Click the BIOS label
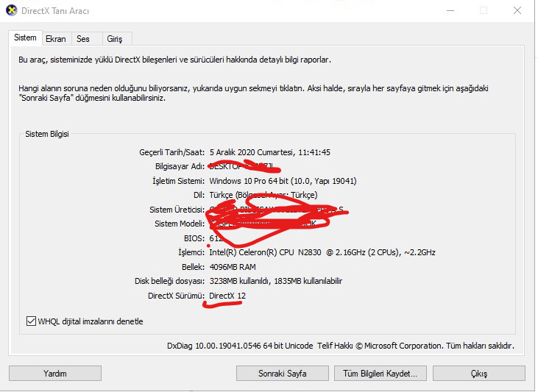The image size is (538, 392). tap(194, 238)
